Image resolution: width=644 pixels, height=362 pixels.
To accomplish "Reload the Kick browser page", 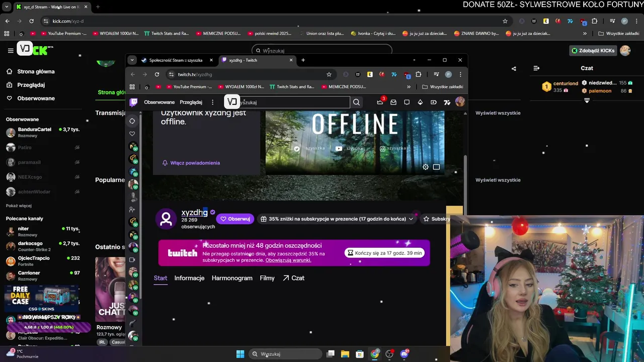I will (31, 21).
